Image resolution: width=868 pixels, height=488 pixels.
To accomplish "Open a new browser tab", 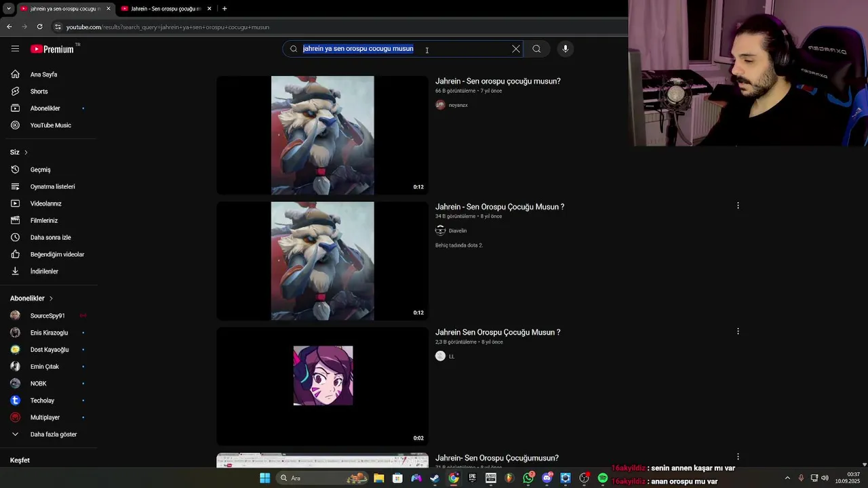I will pos(224,9).
